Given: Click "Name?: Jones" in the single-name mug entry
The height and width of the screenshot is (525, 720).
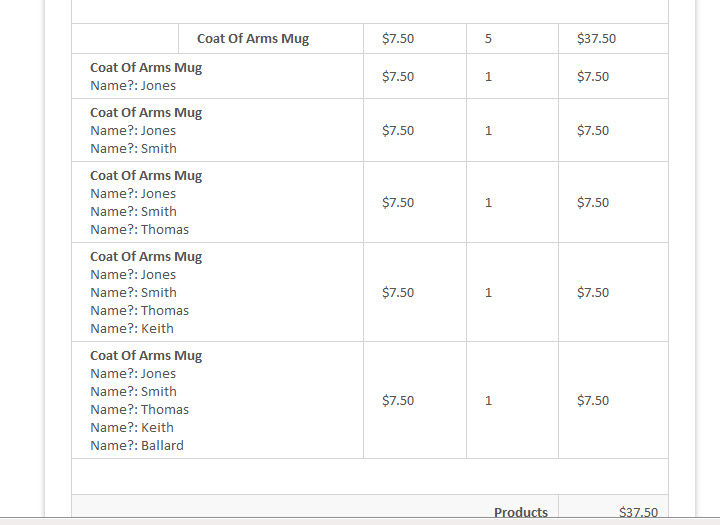Looking at the screenshot, I should [x=133, y=86].
